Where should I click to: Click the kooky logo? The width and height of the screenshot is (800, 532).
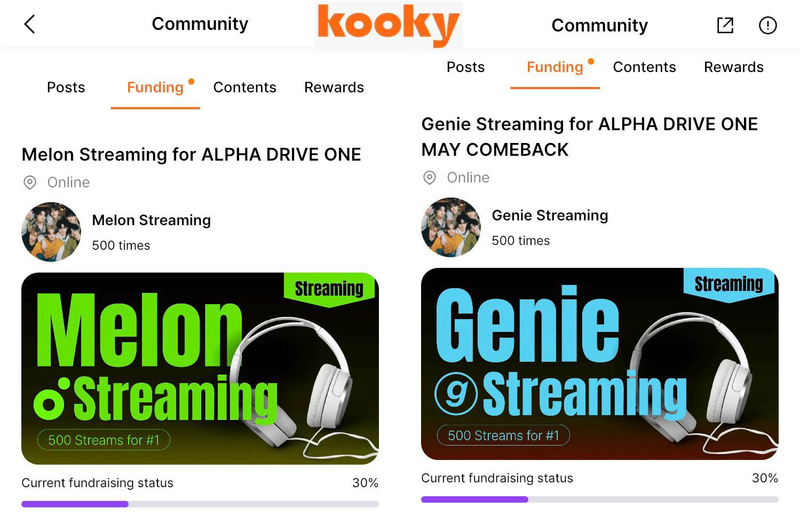(x=389, y=25)
